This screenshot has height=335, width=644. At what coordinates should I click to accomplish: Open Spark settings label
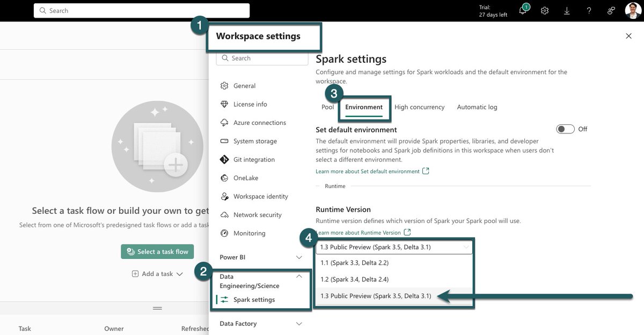point(254,300)
